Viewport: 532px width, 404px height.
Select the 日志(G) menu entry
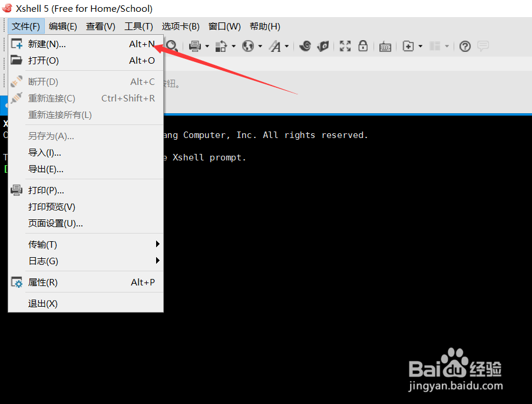click(x=85, y=261)
